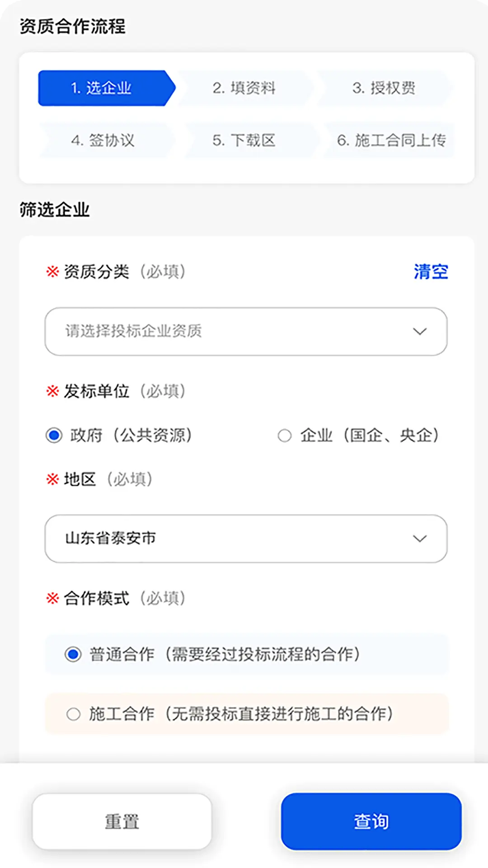Click the 政府（公共资源）label text
This screenshot has width=488, height=868.
pos(131,436)
